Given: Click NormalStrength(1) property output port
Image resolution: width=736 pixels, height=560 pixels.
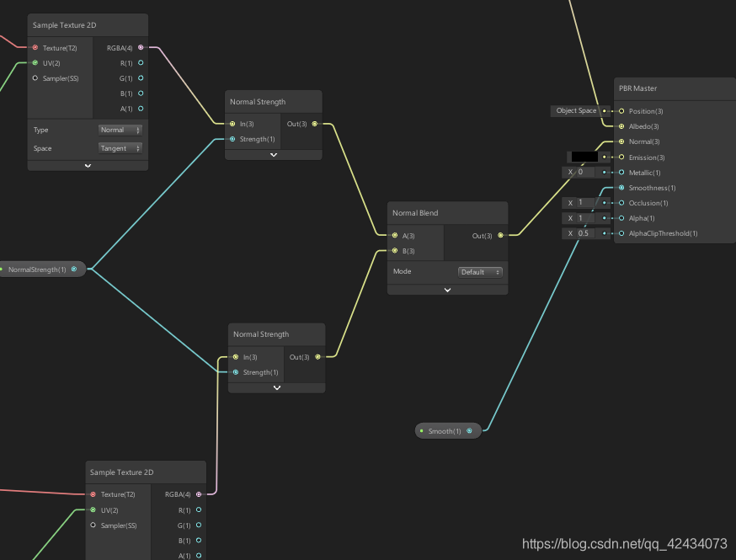Looking at the screenshot, I should 74,269.
